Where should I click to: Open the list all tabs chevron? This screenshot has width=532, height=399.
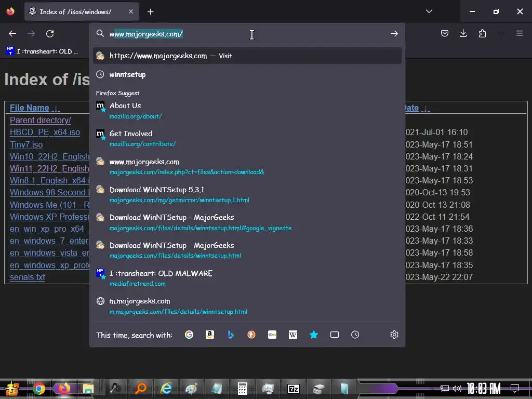(x=429, y=11)
